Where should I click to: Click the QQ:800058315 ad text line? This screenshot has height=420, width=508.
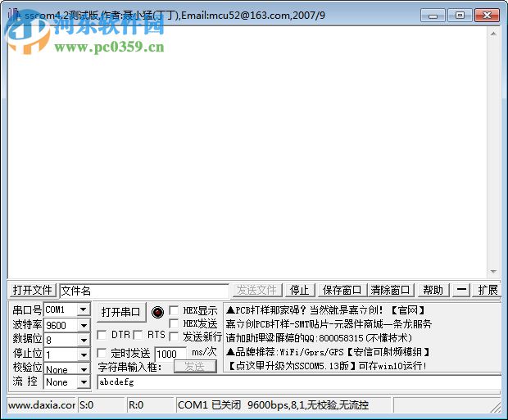319,338
